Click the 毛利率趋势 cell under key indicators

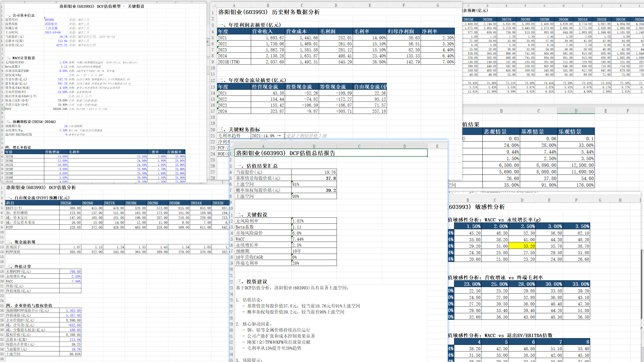tap(234, 136)
